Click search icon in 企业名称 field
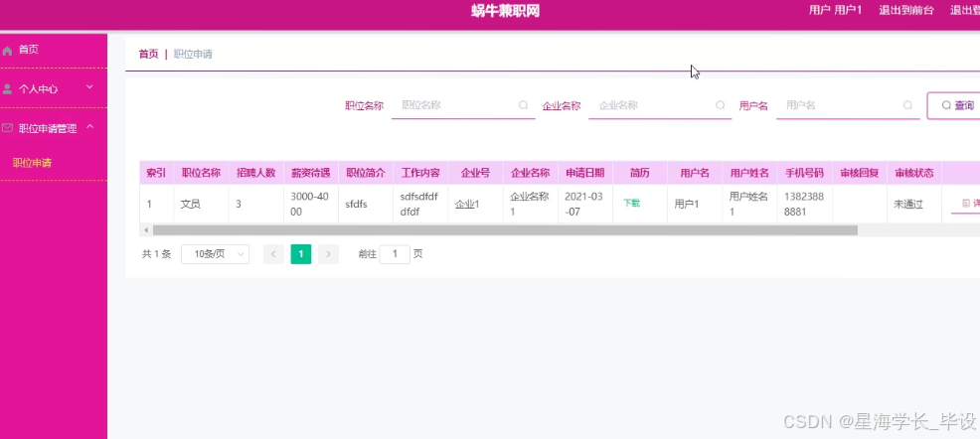Screen dimensions: 980x439 pos(720,105)
